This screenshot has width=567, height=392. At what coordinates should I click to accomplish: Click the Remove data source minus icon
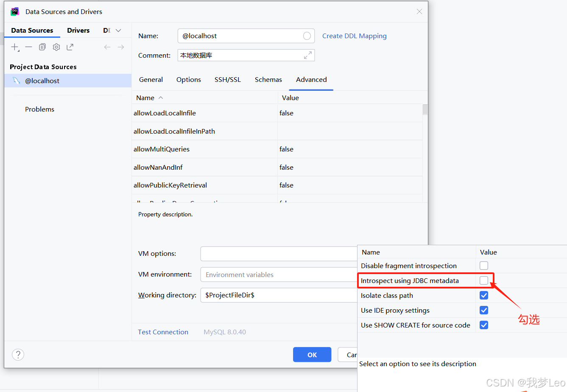point(28,47)
